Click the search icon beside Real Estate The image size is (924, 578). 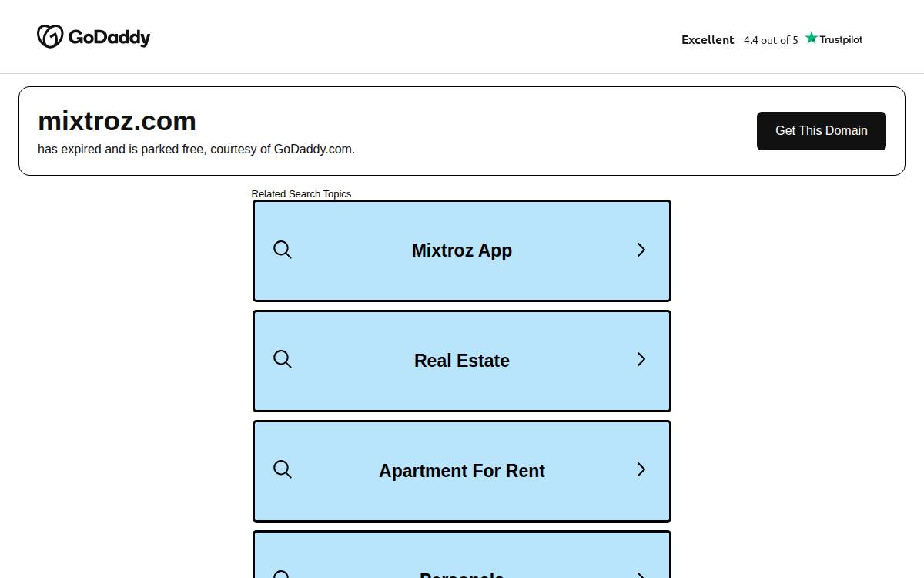click(283, 359)
